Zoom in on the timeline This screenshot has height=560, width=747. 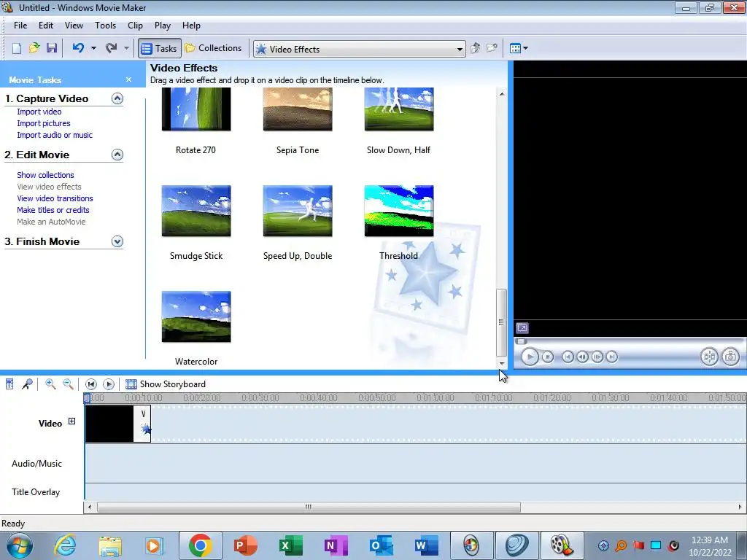(x=50, y=384)
